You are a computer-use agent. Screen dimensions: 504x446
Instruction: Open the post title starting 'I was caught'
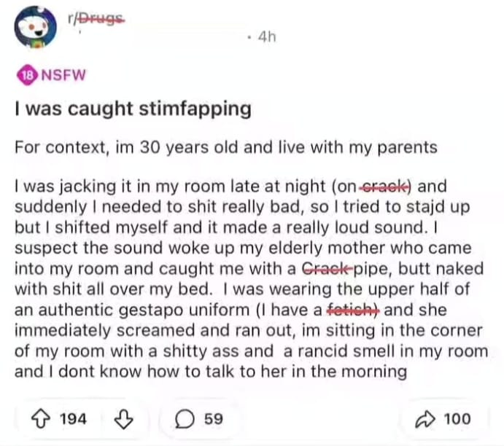[133, 109]
